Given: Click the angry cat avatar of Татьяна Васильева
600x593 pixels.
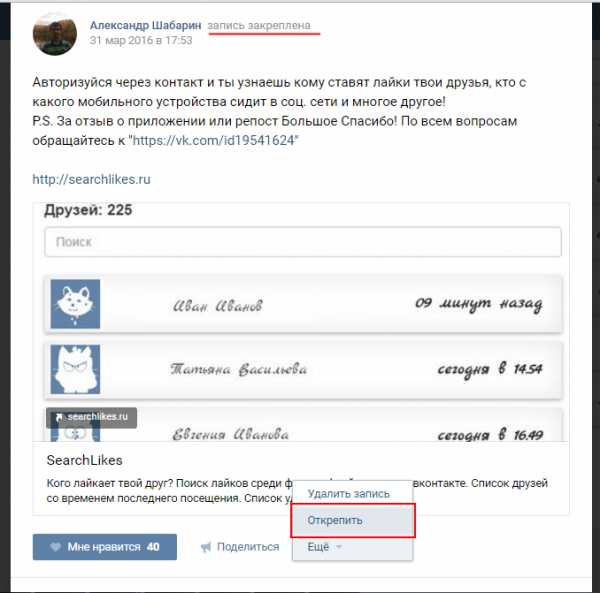Looking at the screenshot, I should point(75,369).
